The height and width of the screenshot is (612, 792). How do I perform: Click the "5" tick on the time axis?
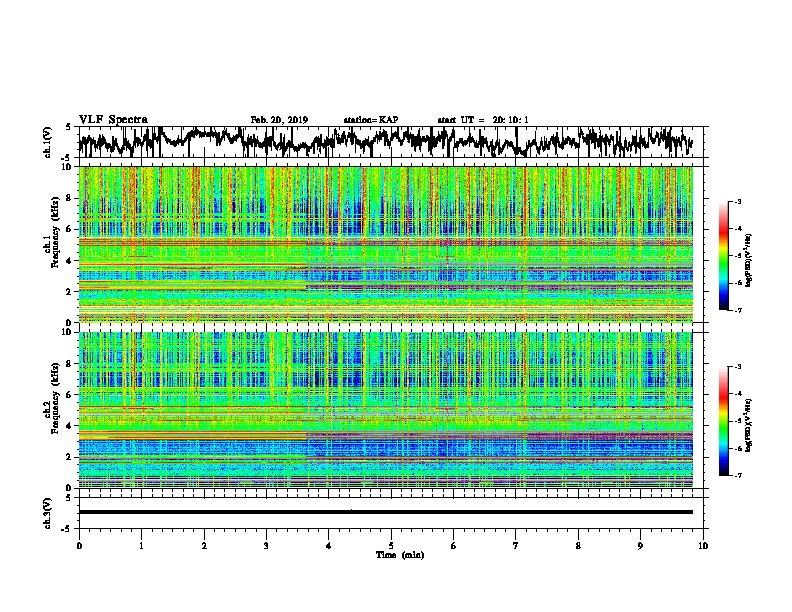(x=391, y=546)
